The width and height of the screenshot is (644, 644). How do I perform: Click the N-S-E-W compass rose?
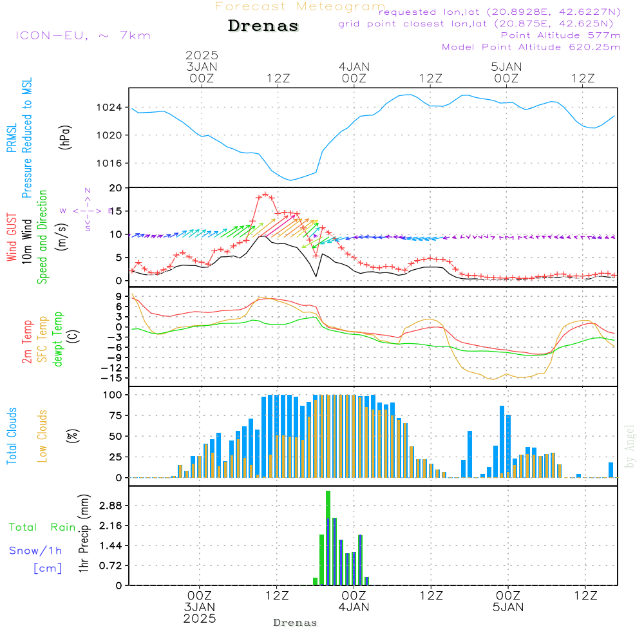(x=87, y=211)
